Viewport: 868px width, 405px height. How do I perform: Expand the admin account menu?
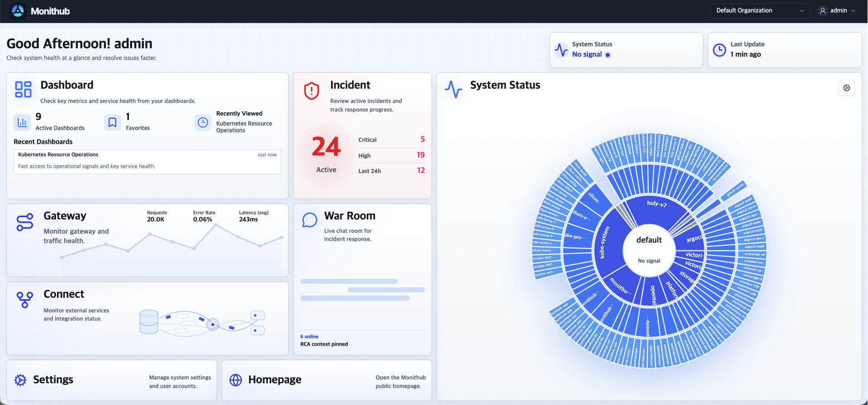[x=838, y=10]
